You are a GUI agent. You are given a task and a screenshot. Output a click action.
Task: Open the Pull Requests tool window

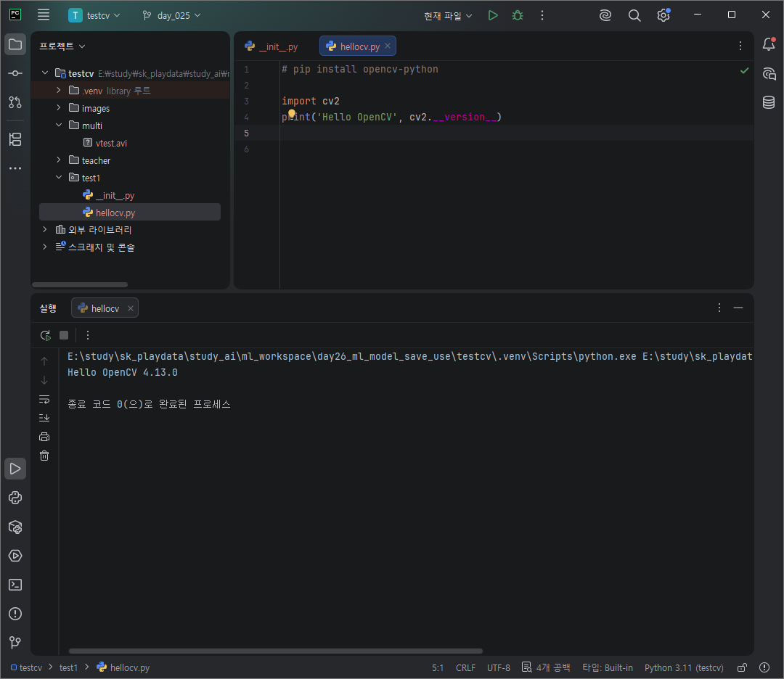(x=15, y=102)
